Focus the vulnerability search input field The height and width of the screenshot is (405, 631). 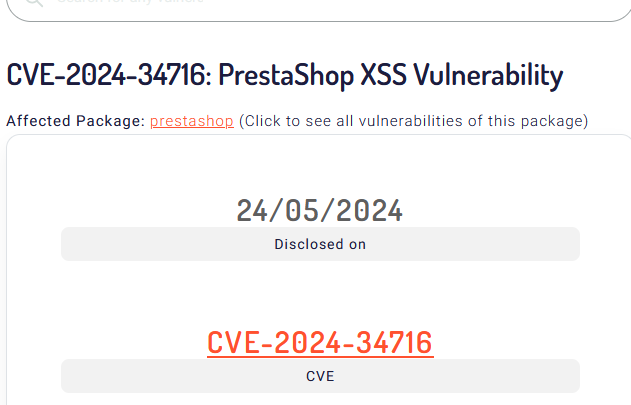coord(319,8)
